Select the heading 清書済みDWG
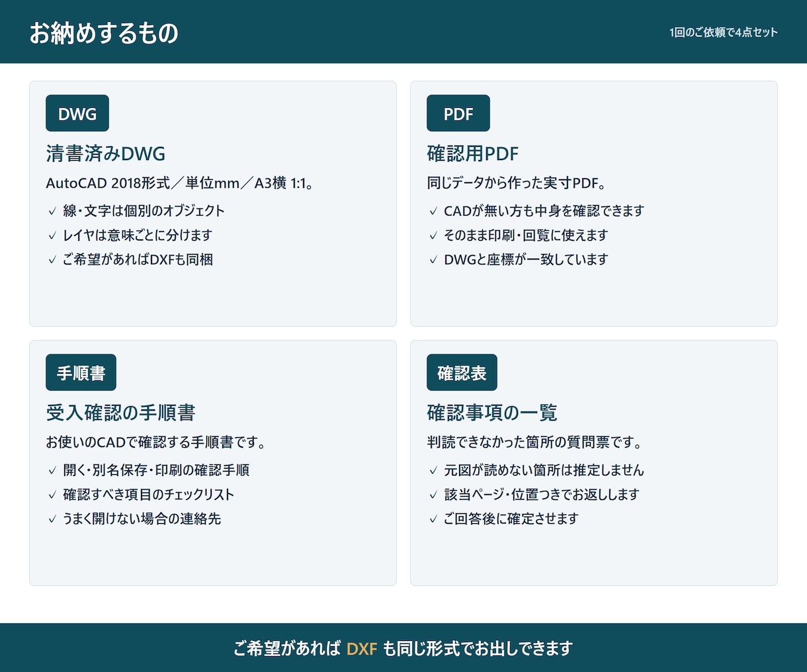The width and height of the screenshot is (807, 672). click(106, 153)
